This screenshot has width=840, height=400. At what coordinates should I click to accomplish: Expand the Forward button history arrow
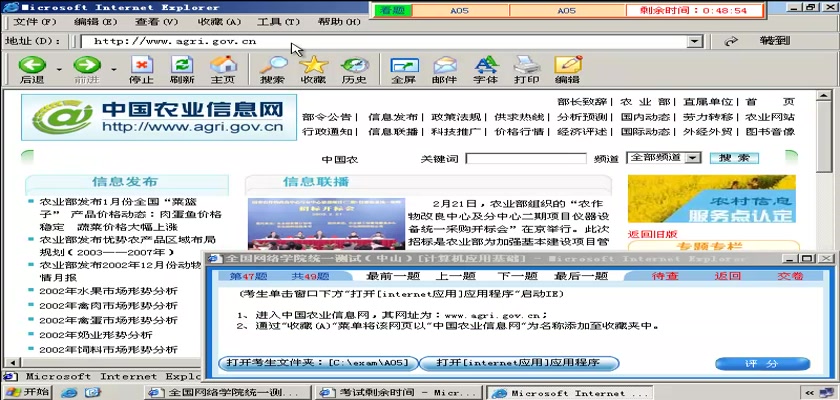(114, 69)
